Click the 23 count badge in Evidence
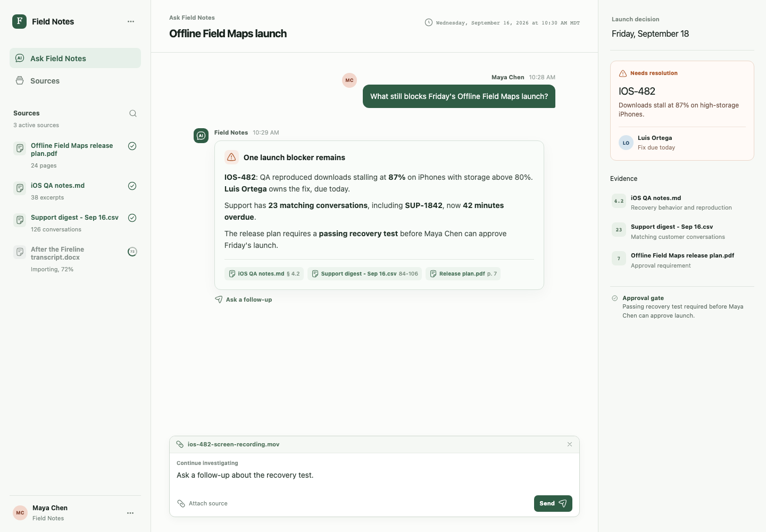The width and height of the screenshot is (766, 532). tap(619, 230)
